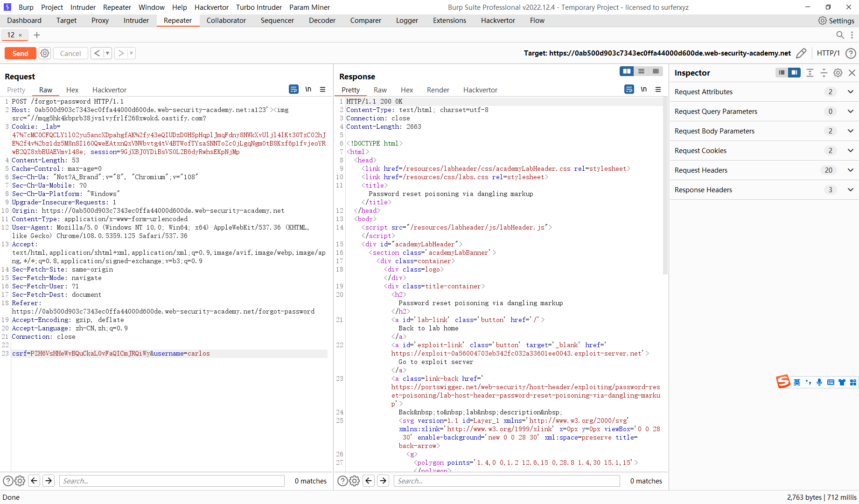This screenshot has height=504, width=859.
Task: Click the response search input field
Action: 507,481
